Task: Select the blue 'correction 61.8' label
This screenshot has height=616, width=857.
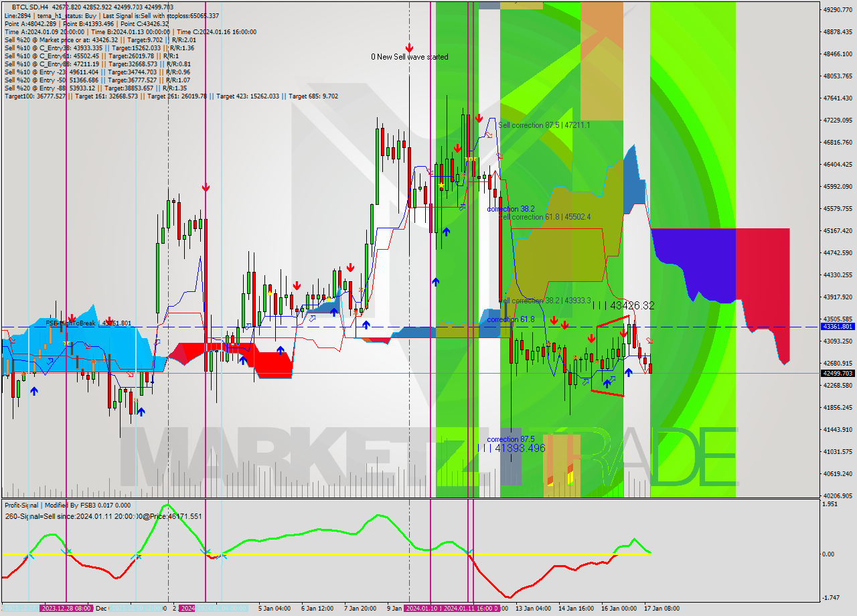Action: click(x=510, y=319)
